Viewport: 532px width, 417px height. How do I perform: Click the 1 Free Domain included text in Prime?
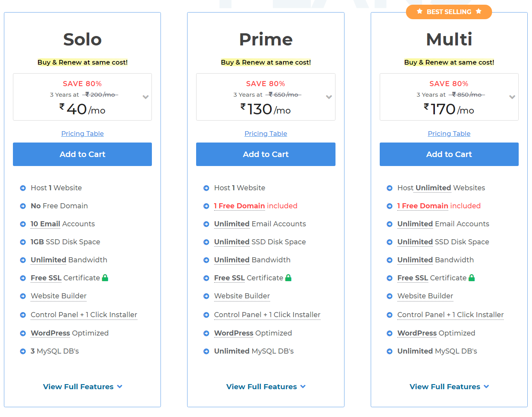pyautogui.click(x=256, y=206)
